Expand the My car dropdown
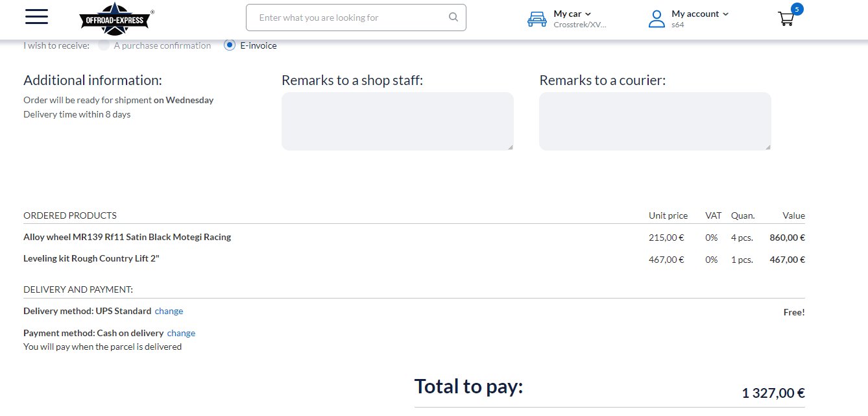This screenshot has height=416, width=868. (572, 14)
